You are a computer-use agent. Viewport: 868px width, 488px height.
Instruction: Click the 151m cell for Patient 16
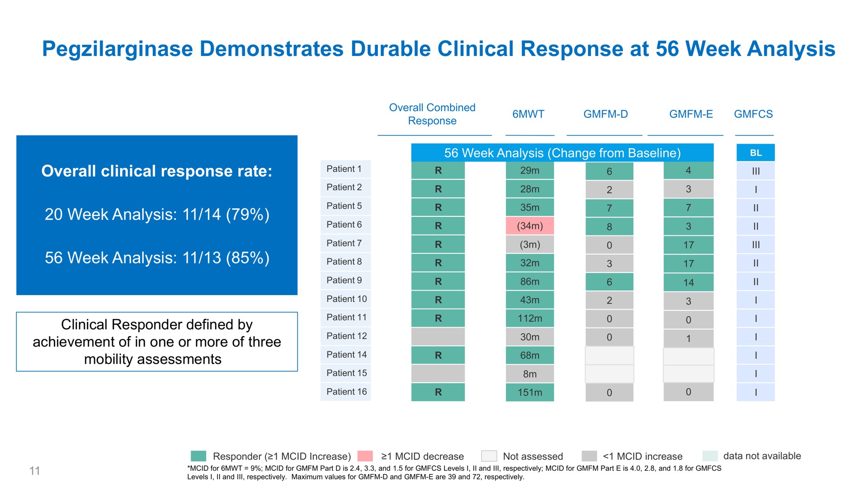530,392
